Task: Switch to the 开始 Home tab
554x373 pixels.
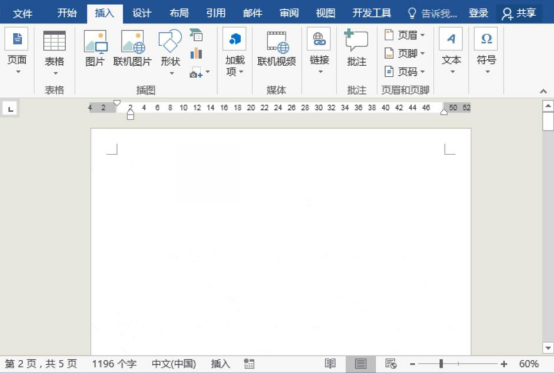Action: click(67, 13)
